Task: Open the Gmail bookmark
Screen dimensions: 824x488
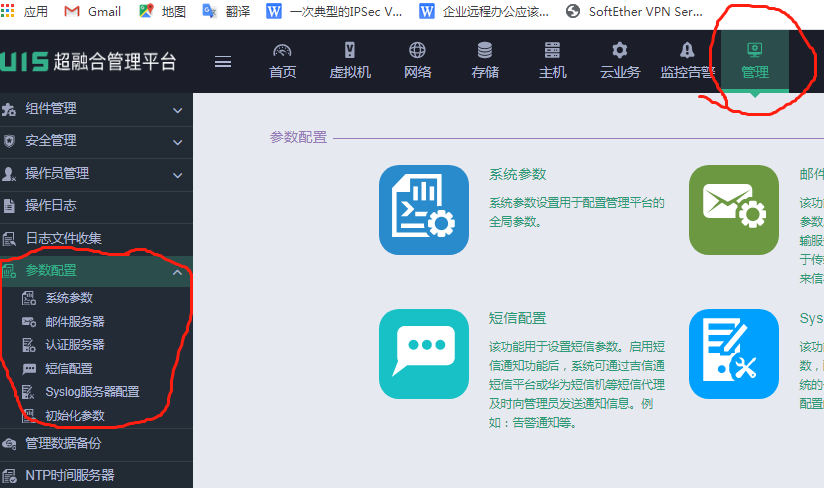Action: [92, 12]
